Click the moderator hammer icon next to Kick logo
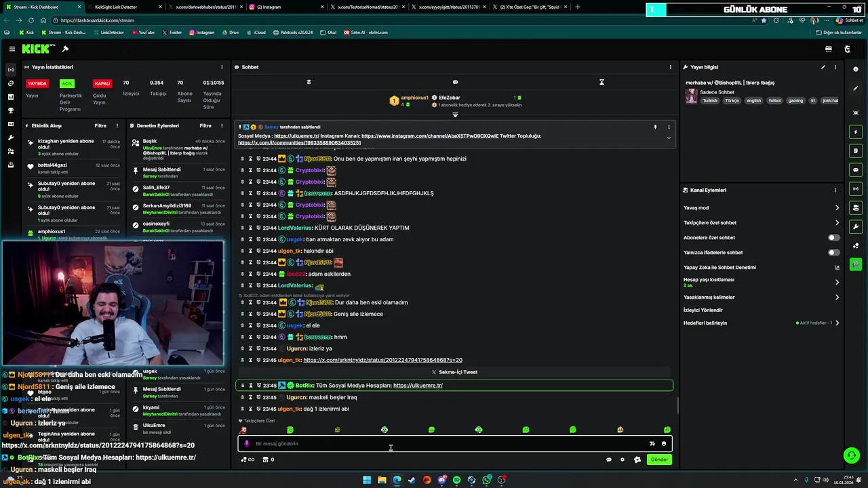Image resolution: width=868 pixels, height=488 pixels. [65, 49]
